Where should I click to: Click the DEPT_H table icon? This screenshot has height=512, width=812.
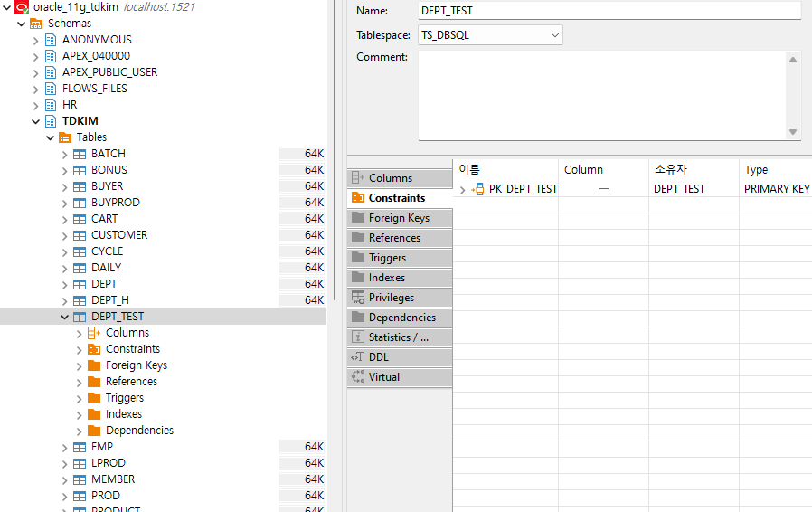[80, 300]
